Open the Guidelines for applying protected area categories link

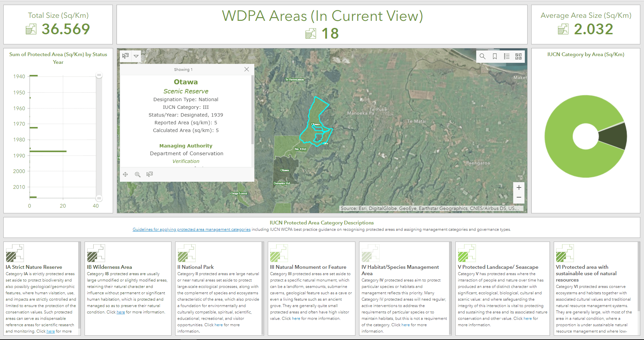pyautogui.click(x=191, y=229)
